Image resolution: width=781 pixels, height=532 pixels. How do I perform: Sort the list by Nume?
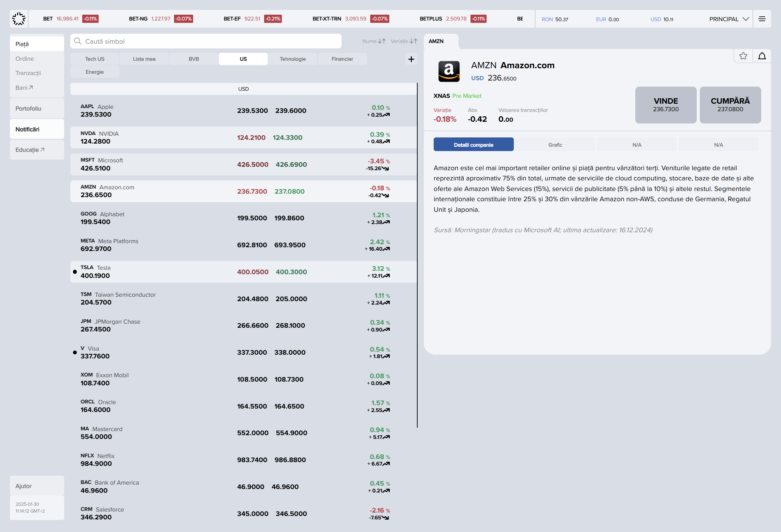coord(374,41)
